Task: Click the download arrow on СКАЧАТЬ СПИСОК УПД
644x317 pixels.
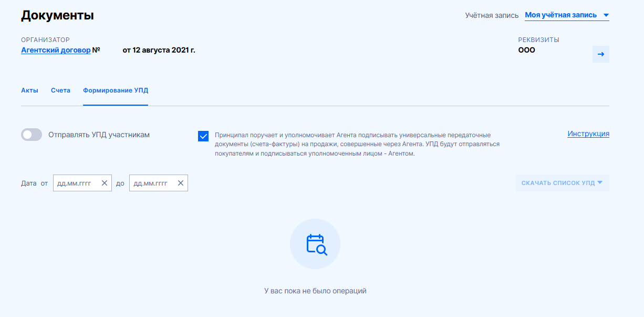Action: (x=600, y=182)
